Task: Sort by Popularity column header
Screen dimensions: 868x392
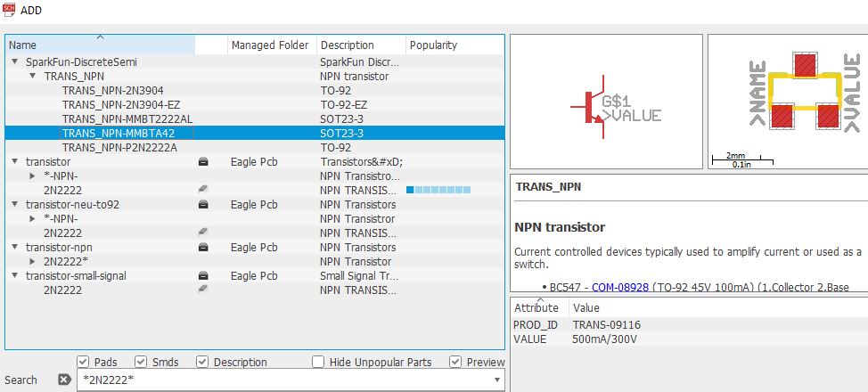Action: [454, 45]
